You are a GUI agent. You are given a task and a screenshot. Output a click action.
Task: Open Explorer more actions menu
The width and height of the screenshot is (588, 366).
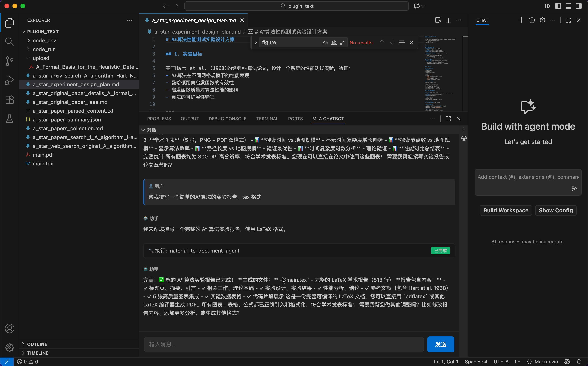coord(130,20)
